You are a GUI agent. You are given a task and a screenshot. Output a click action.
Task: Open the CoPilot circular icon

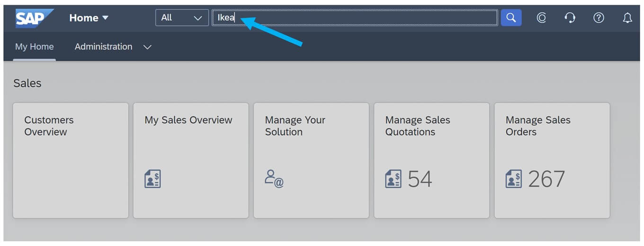tap(541, 18)
